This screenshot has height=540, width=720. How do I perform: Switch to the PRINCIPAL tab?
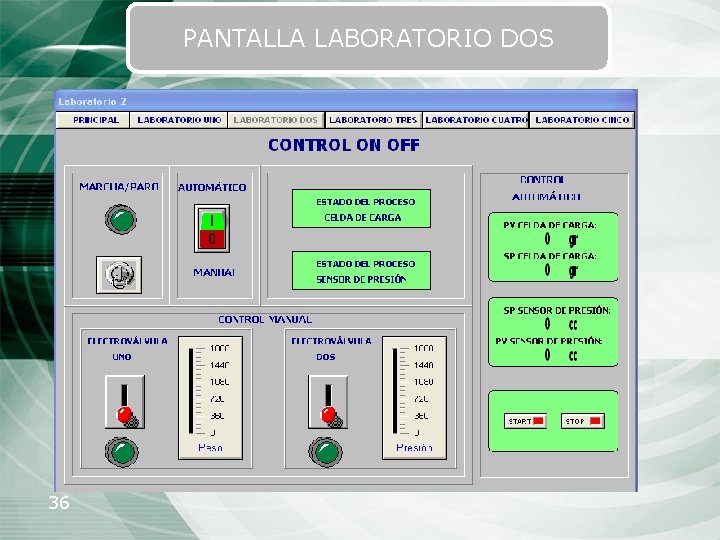tap(93, 120)
